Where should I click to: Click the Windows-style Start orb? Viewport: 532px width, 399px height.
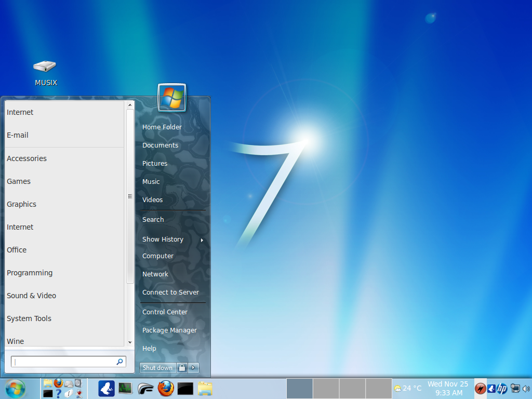click(x=15, y=389)
